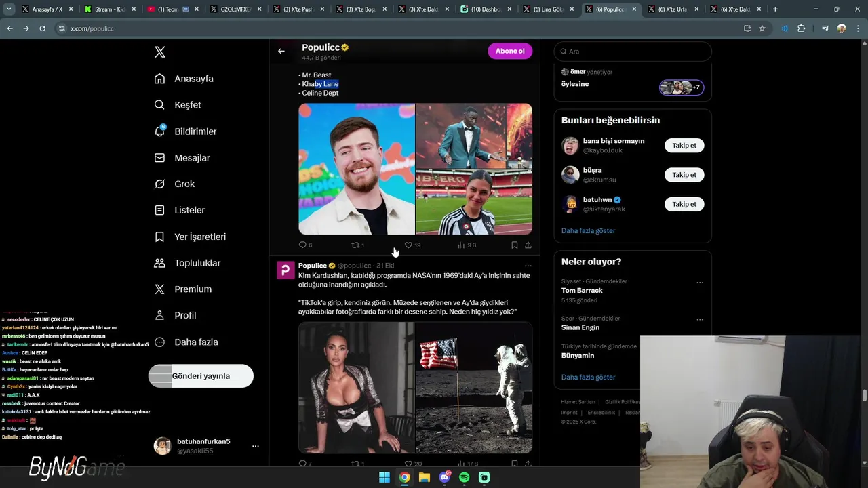Open Yer İşaretleri bookmarks

point(190,237)
